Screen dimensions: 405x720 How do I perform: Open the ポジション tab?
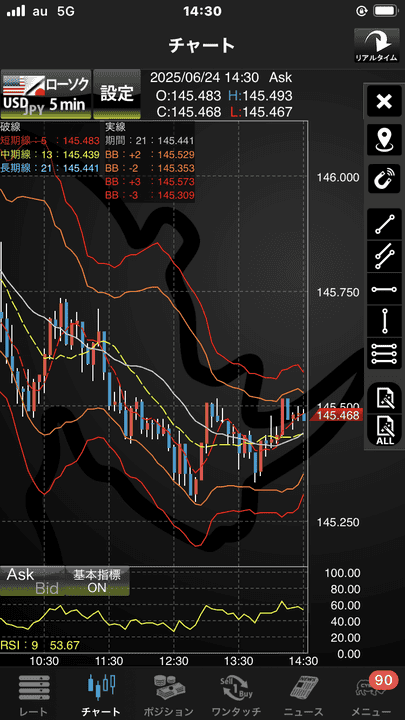168,695
